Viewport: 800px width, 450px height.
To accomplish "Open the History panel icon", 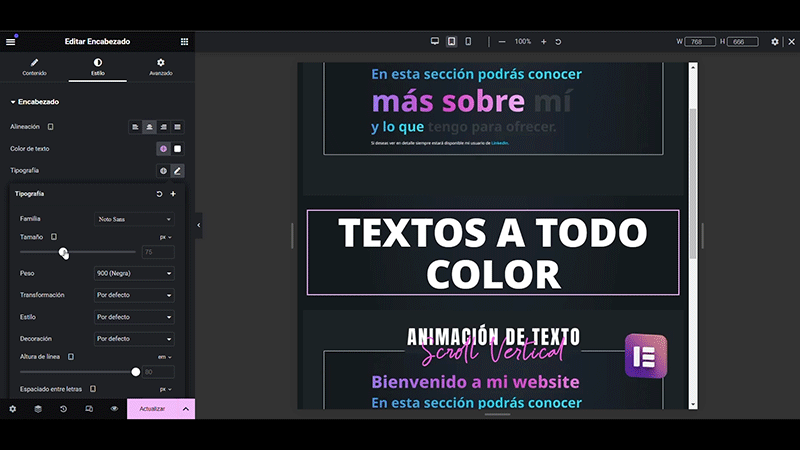I will coord(63,409).
